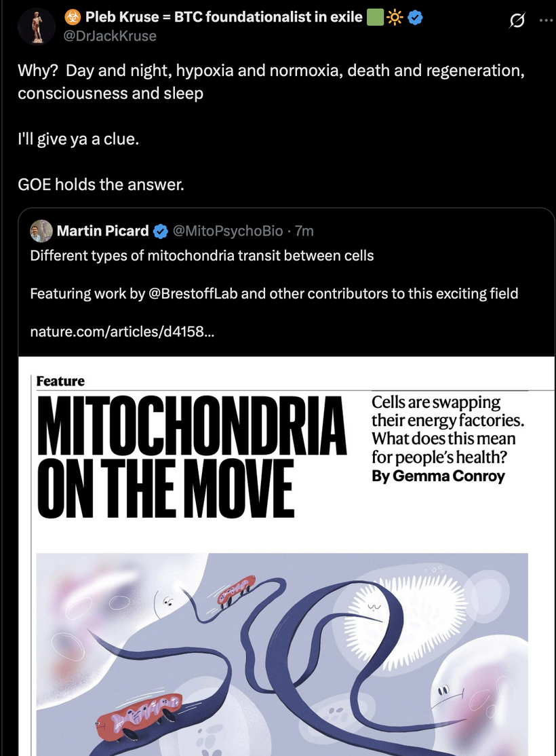Click the biohazard emoji in display name
The width and height of the screenshot is (556, 756).
pyautogui.click(x=73, y=18)
